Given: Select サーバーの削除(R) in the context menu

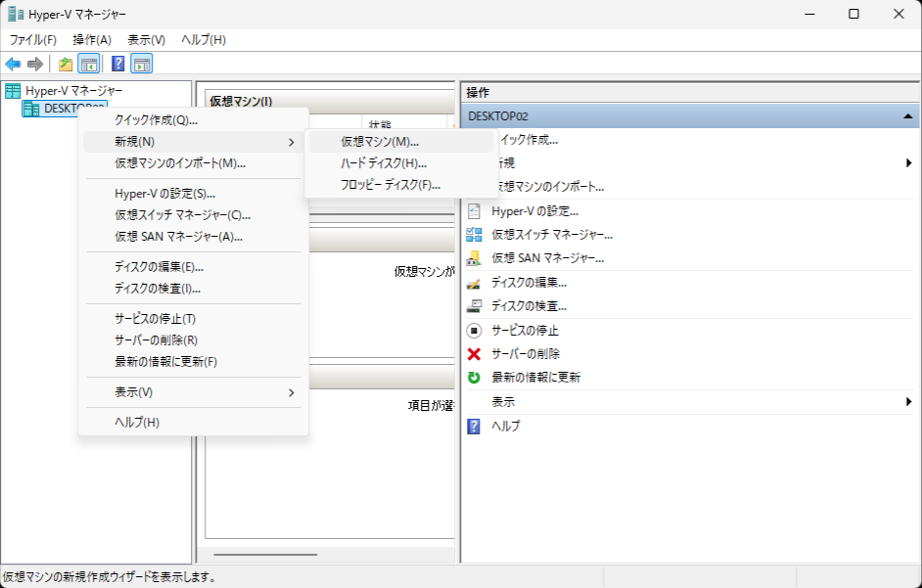Looking at the screenshot, I should [x=193, y=340].
